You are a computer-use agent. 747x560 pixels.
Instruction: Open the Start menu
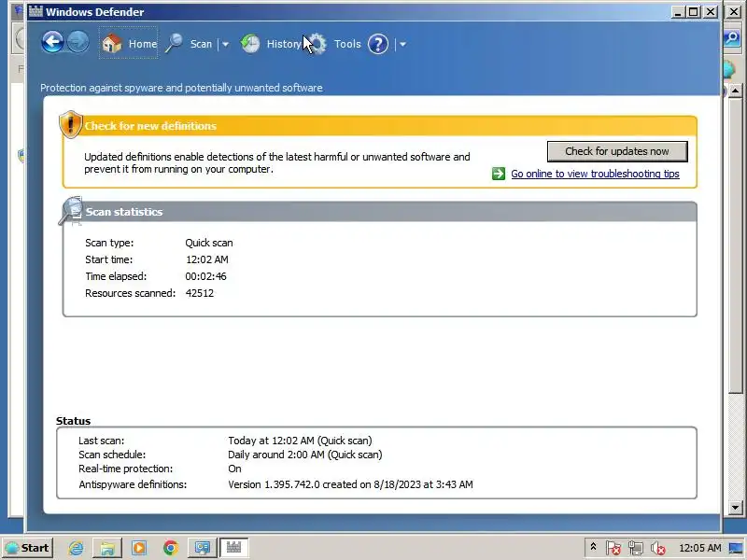pos(27,548)
